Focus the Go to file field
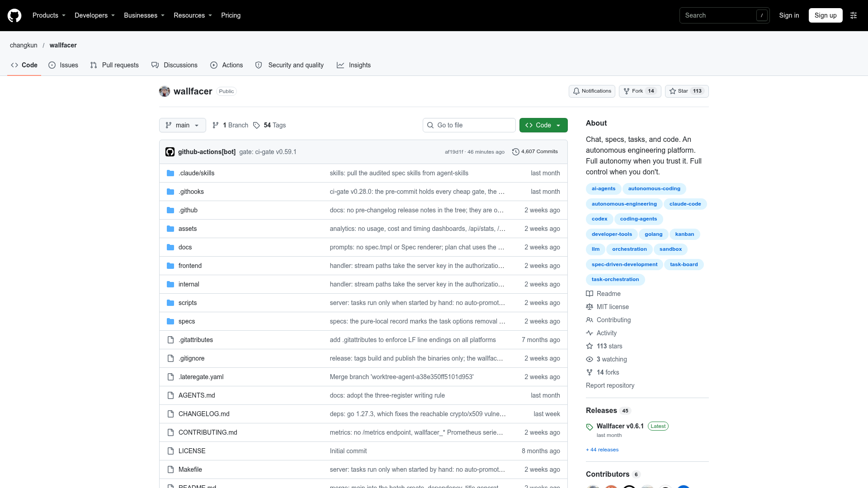The image size is (868, 488). (x=469, y=125)
